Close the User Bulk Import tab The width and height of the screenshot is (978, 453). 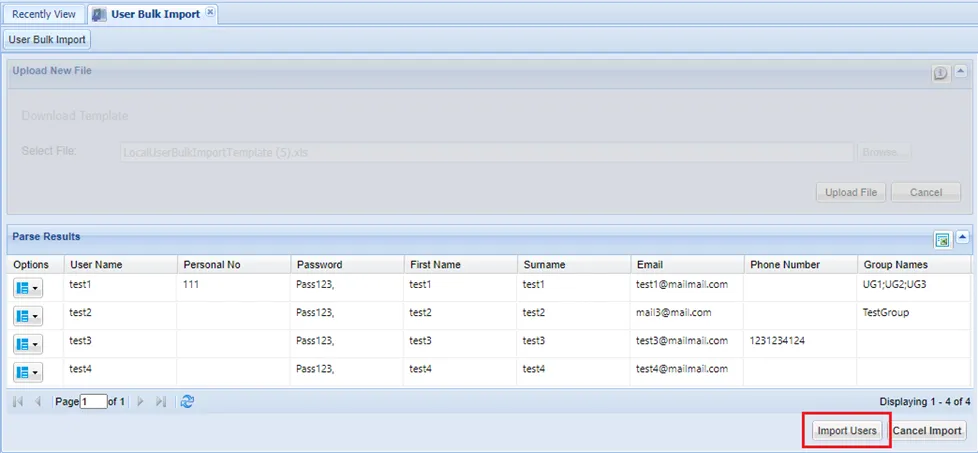210,12
